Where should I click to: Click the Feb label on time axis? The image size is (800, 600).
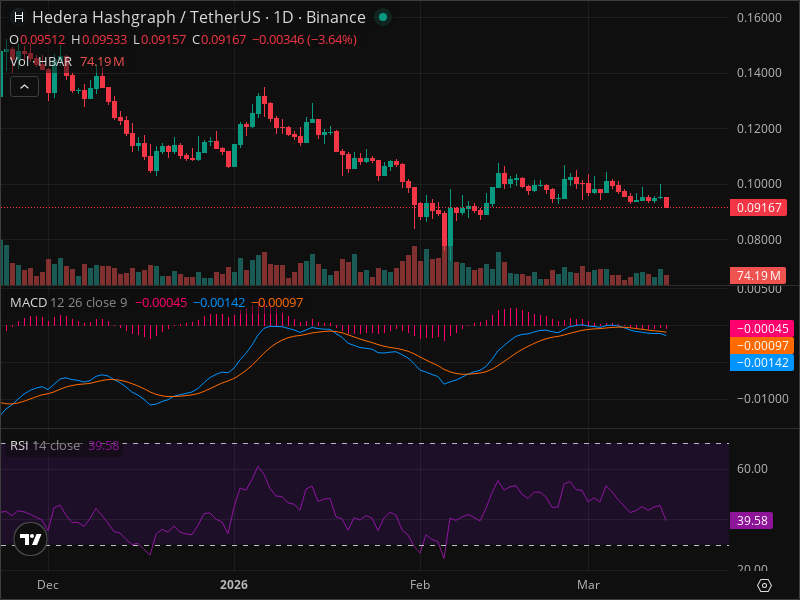[x=420, y=585]
